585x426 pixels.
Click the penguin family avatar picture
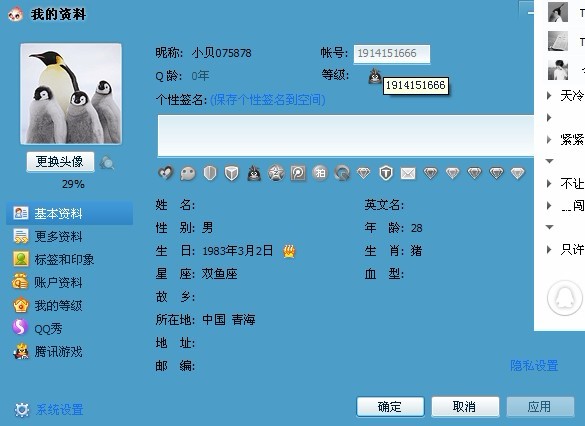[x=71, y=94]
